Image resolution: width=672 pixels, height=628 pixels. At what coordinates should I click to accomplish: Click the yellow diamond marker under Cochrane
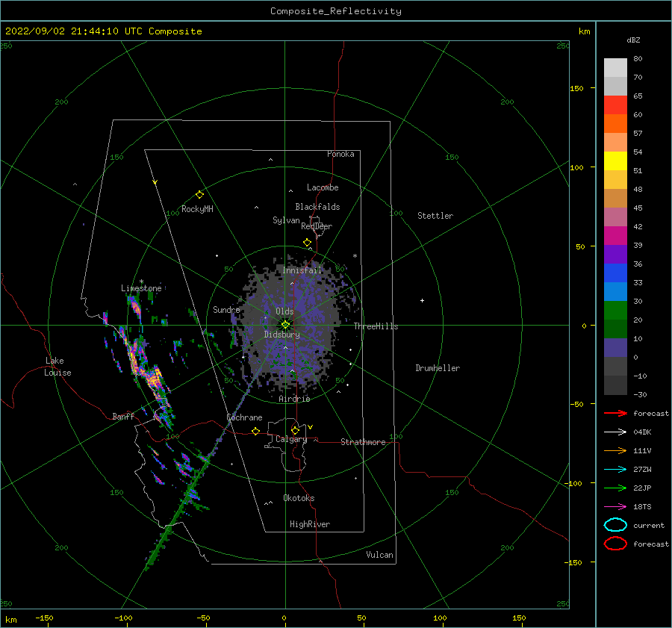click(255, 432)
